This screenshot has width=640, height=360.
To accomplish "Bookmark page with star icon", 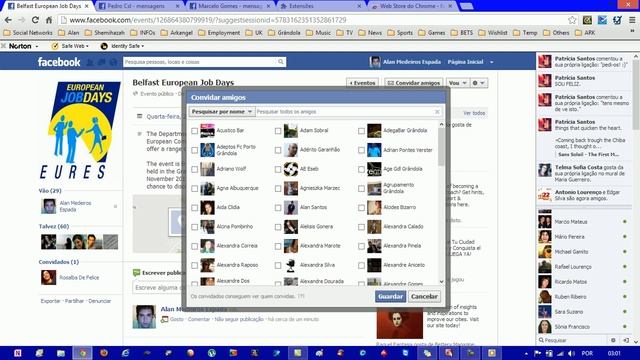I will (572, 20).
